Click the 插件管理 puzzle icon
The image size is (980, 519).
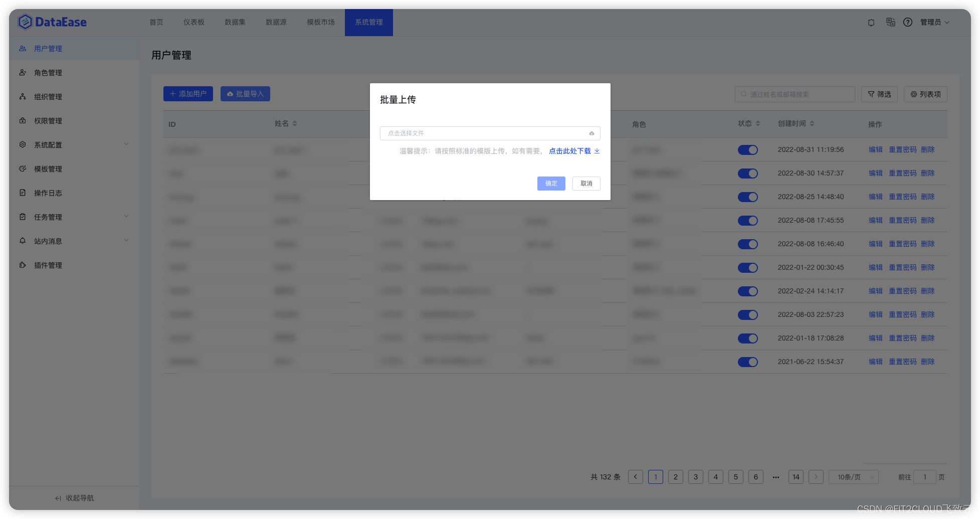tap(23, 265)
